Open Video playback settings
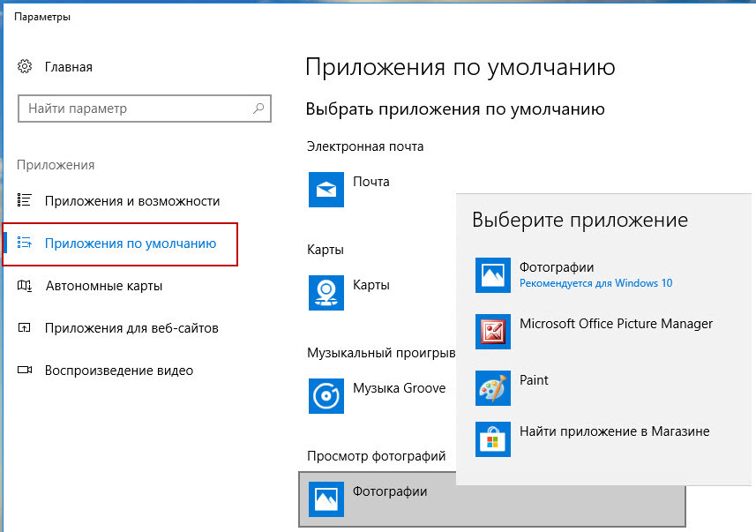 click(119, 371)
